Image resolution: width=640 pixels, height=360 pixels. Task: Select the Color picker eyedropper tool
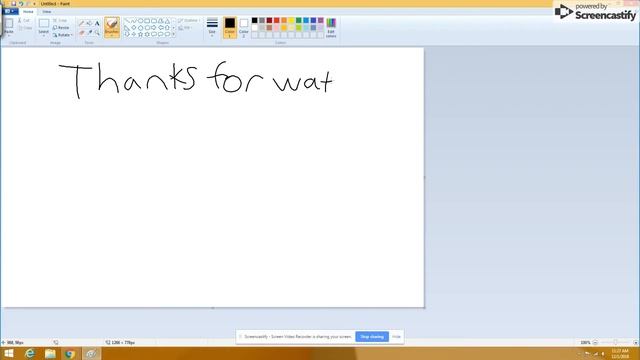[x=89, y=32]
